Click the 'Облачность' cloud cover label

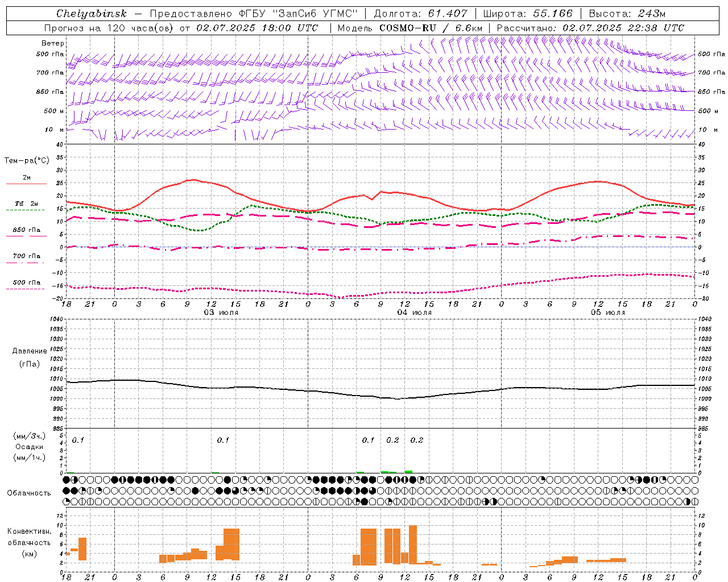click(x=29, y=493)
